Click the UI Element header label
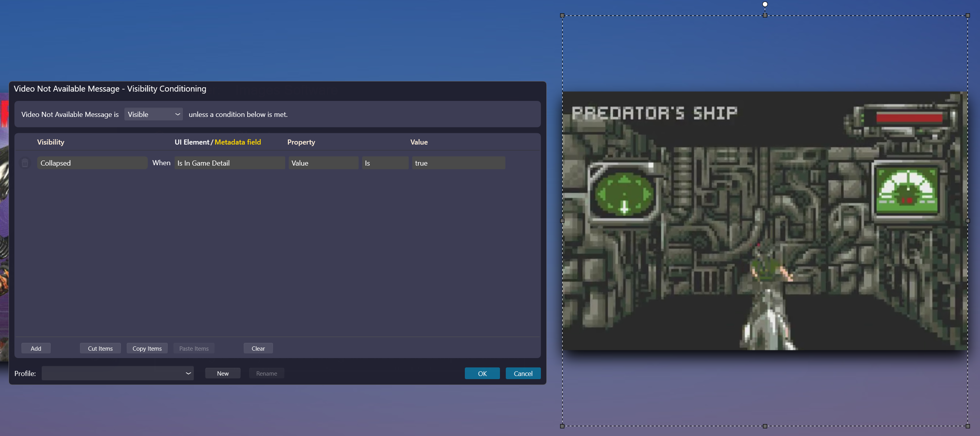This screenshot has width=980, height=436. coord(192,142)
